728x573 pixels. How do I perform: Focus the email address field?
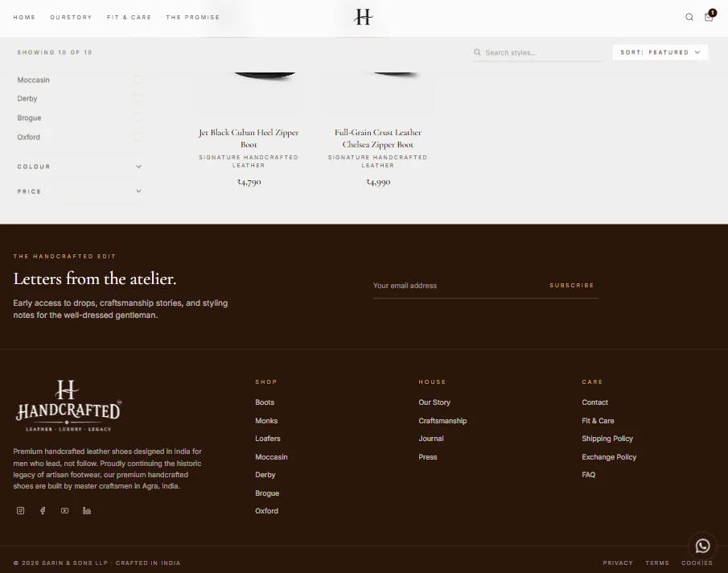click(457, 286)
